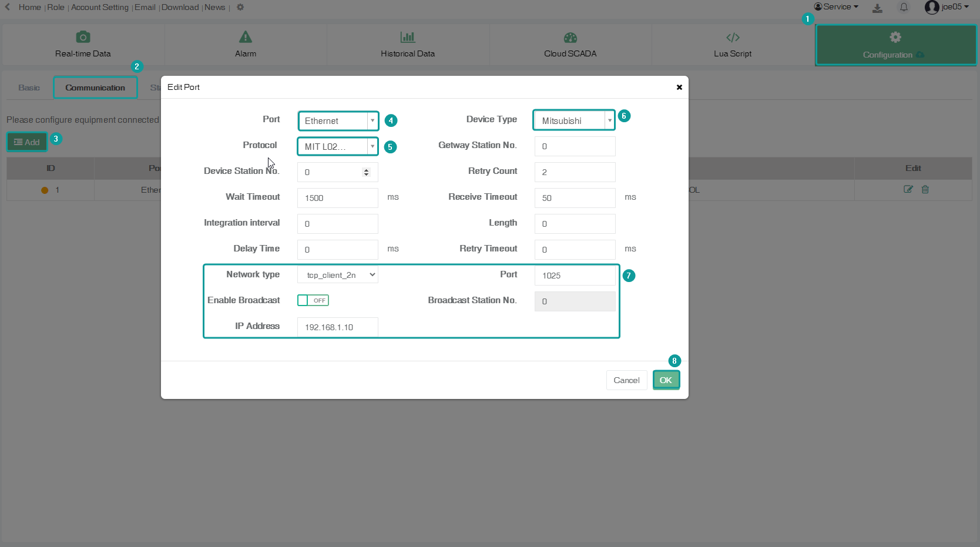Open the Lua Script code icon

733,38
